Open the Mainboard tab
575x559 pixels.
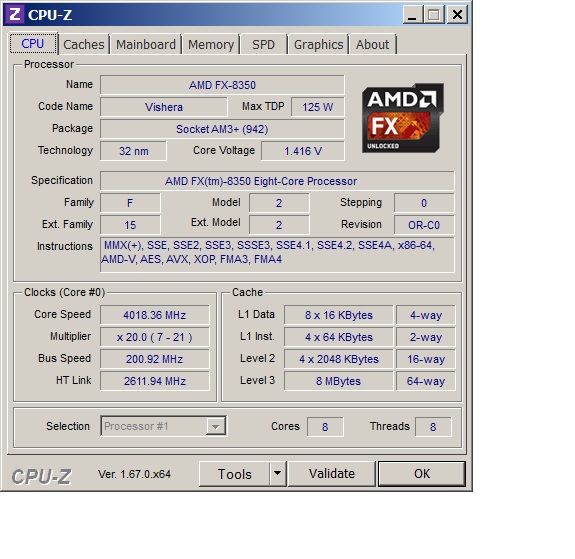[146, 45]
